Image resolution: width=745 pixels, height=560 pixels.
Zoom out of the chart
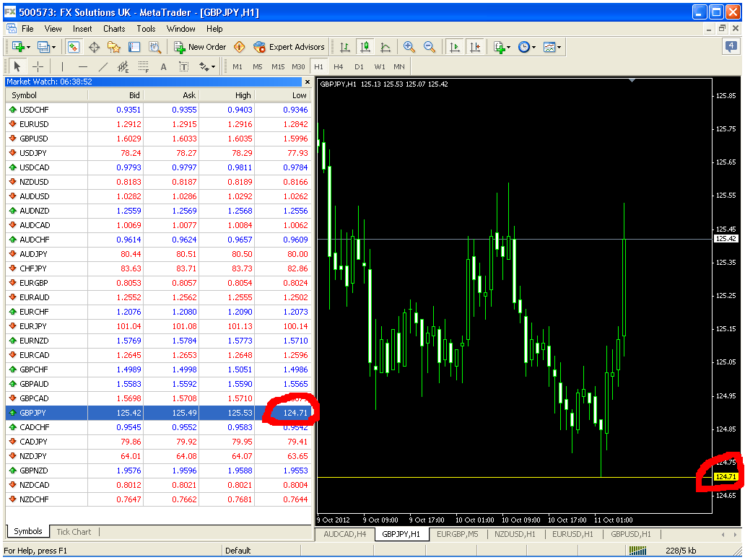tap(429, 47)
